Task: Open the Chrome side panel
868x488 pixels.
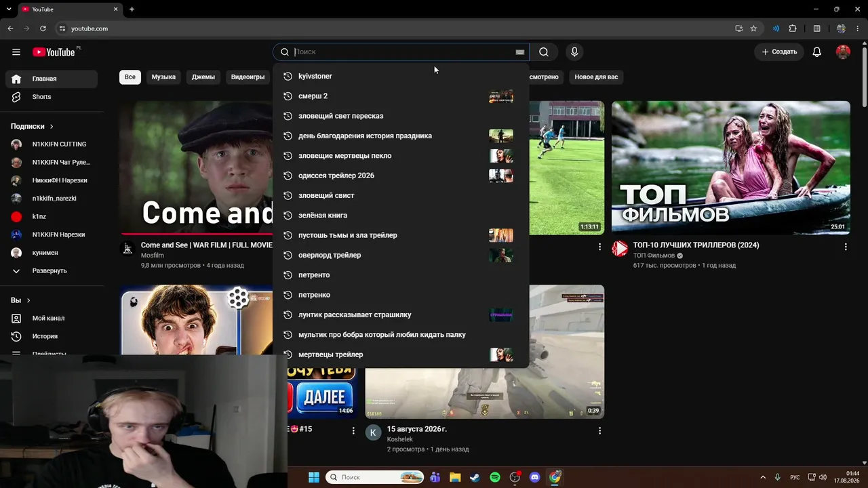Action: pos(817,28)
